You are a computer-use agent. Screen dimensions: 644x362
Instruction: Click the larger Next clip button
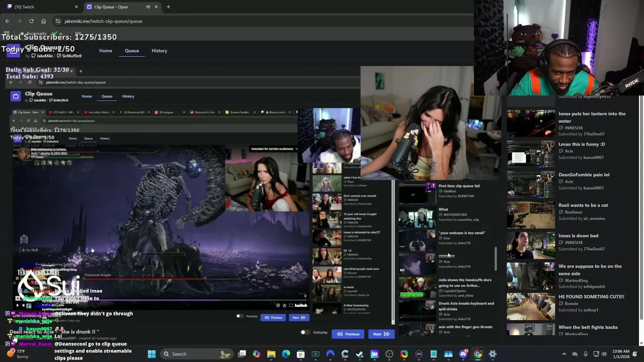pyautogui.click(x=380, y=334)
